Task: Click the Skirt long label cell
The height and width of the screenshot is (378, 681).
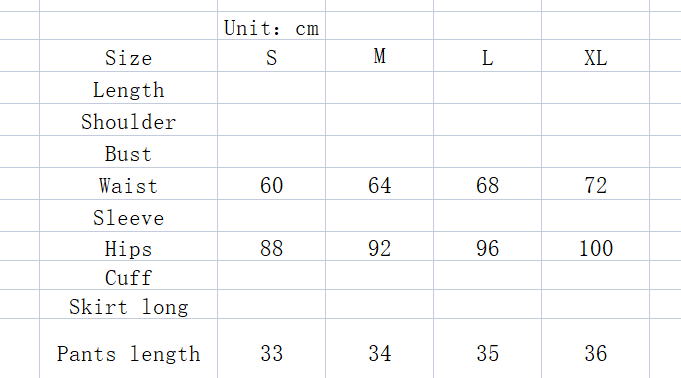Action: click(x=129, y=304)
